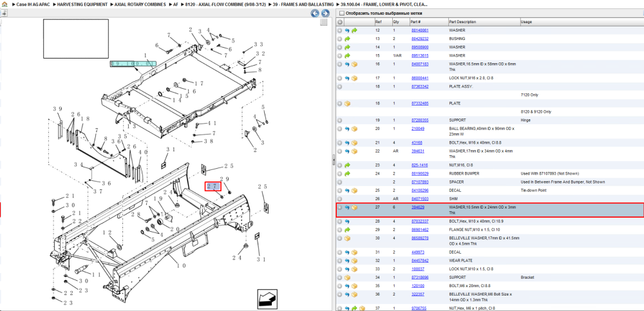The width and height of the screenshot is (644, 311).
Task: Toggle 'Отобразить только выбранные метки' checkbox
Action: point(342,14)
